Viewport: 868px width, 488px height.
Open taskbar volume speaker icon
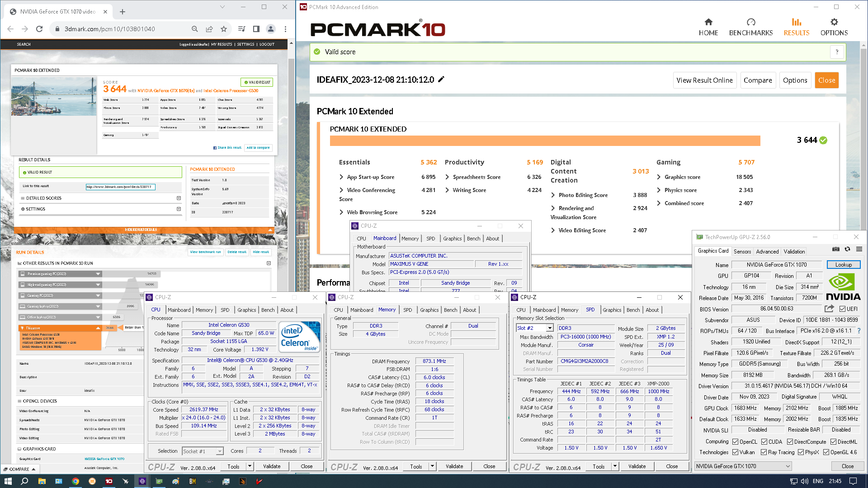tap(804, 481)
